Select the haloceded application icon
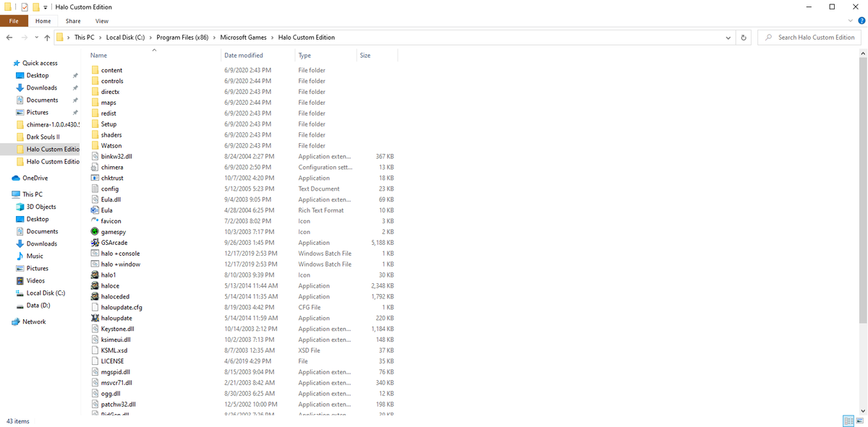The image size is (868, 427). (x=95, y=296)
